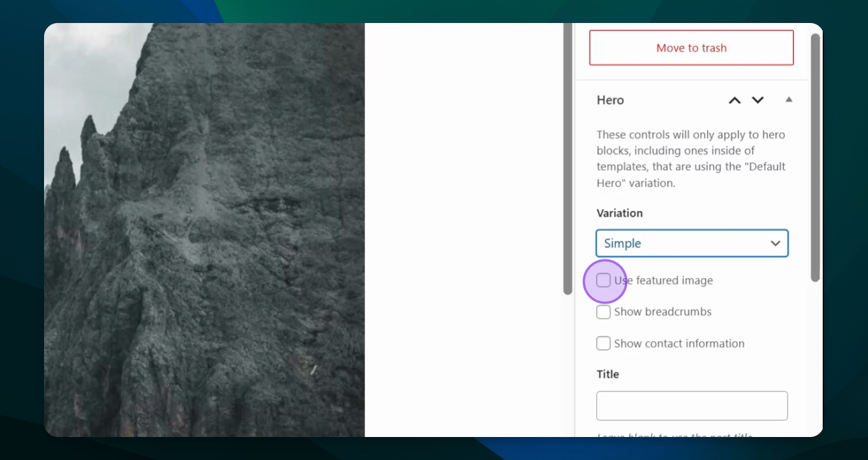Screen dimensions: 868x460
Task: Click the Hero panel heading
Action: point(610,100)
